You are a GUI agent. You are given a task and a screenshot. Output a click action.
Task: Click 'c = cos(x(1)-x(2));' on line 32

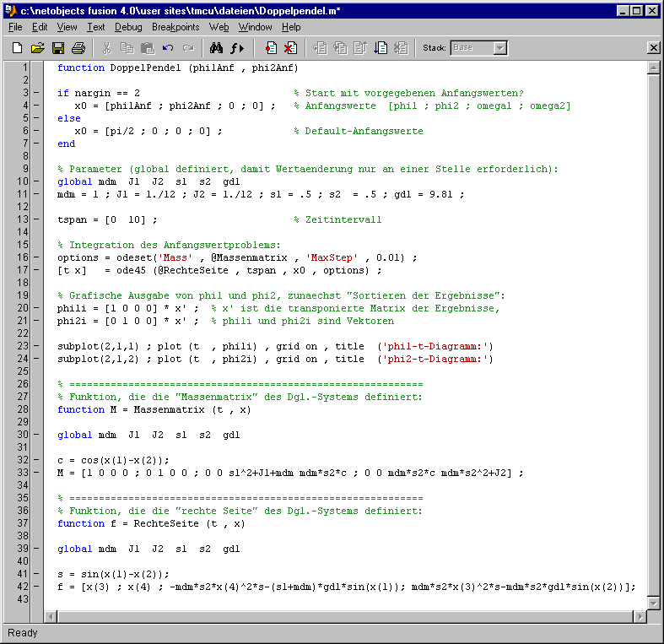113,461
